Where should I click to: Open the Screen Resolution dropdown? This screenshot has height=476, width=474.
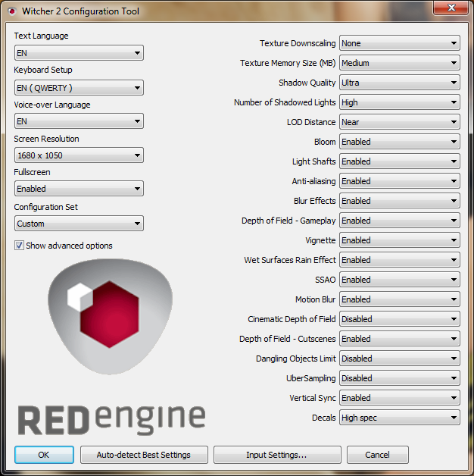(x=79, y=155)
